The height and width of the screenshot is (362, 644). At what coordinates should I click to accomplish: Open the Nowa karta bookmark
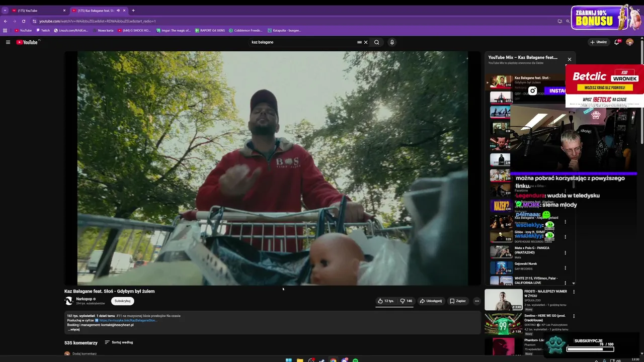[x=103, y=30]
